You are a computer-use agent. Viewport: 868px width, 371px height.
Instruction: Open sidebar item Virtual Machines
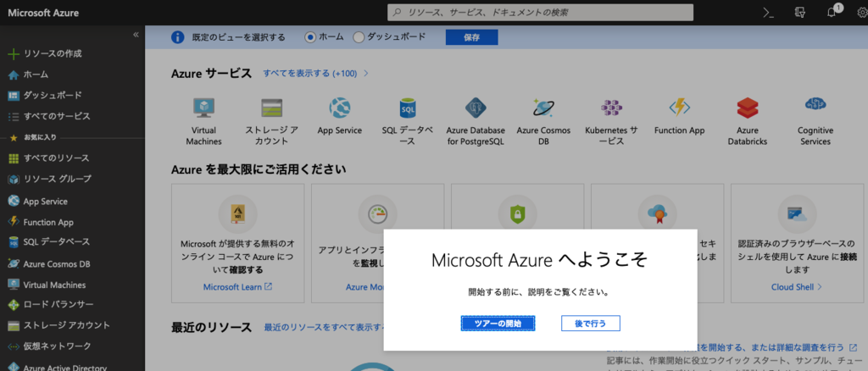54,285
